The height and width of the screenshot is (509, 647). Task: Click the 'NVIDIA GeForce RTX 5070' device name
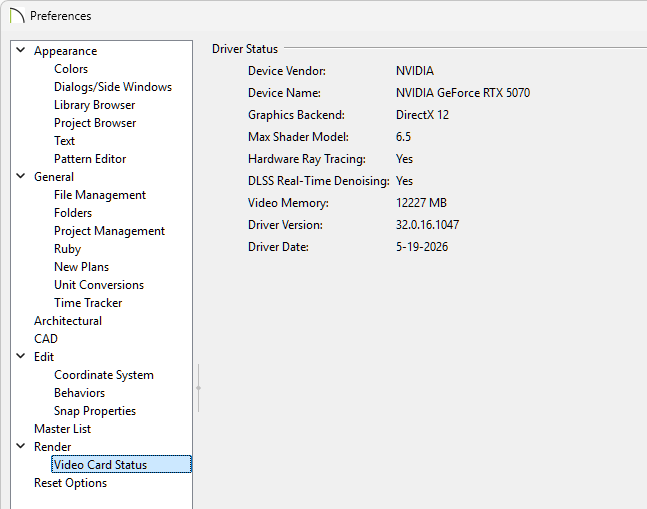pos(463,93)
